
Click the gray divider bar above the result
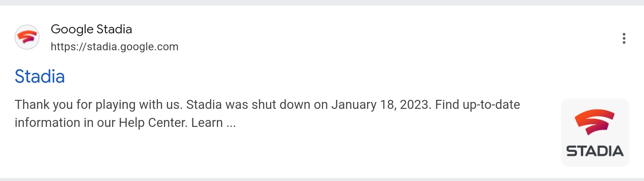(x=322, y=2)
